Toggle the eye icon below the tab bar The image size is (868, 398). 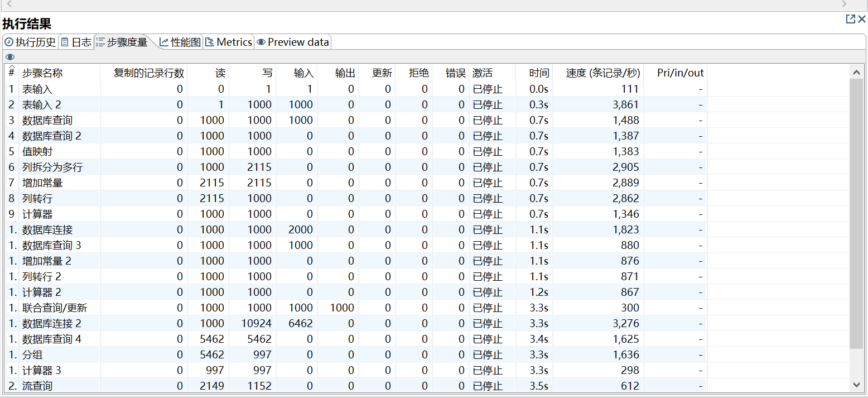pos(9,57)
